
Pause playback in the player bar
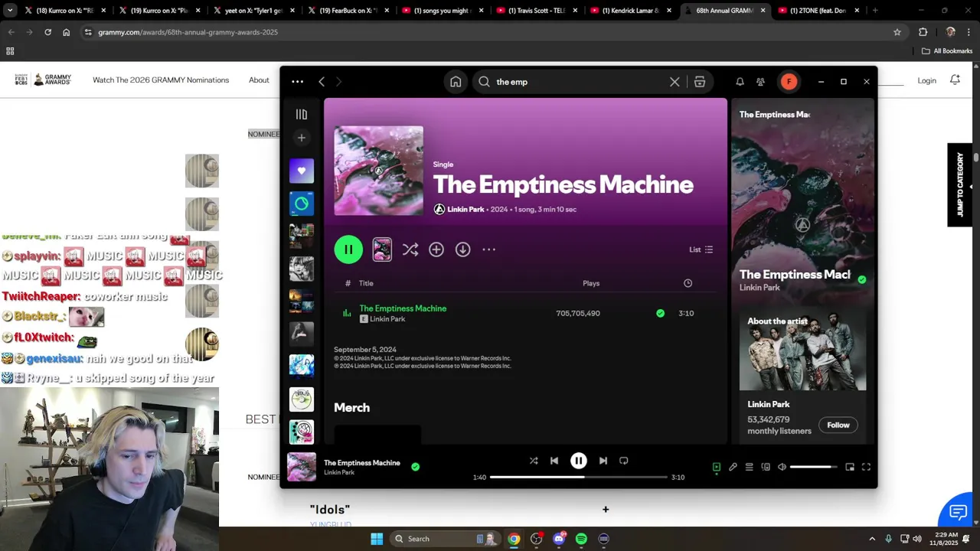[x=579, y=461]
